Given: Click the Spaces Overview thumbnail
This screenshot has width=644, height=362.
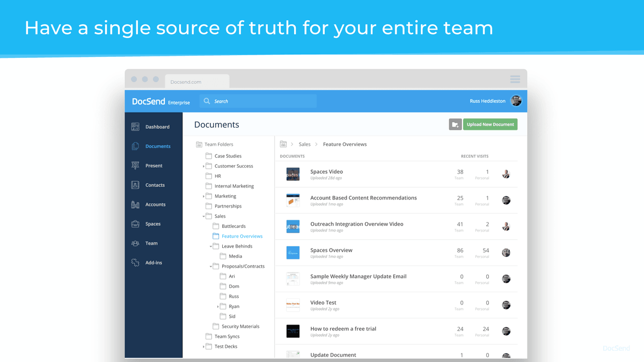Looking at the screenshot, I should (x=292, y=253).
